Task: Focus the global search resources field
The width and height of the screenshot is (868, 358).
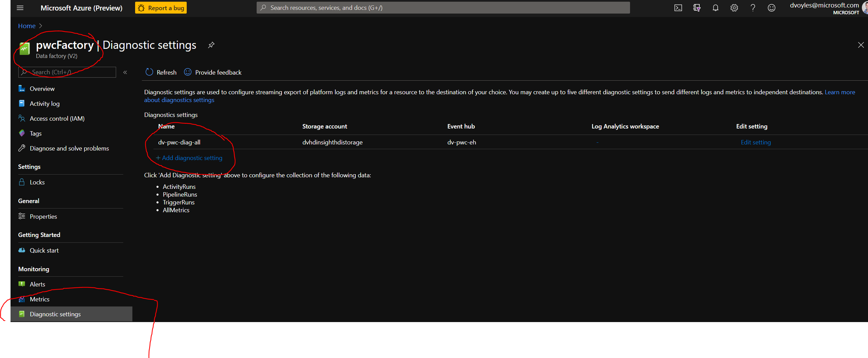Action: pyautogui.click(x=443, y=8)
